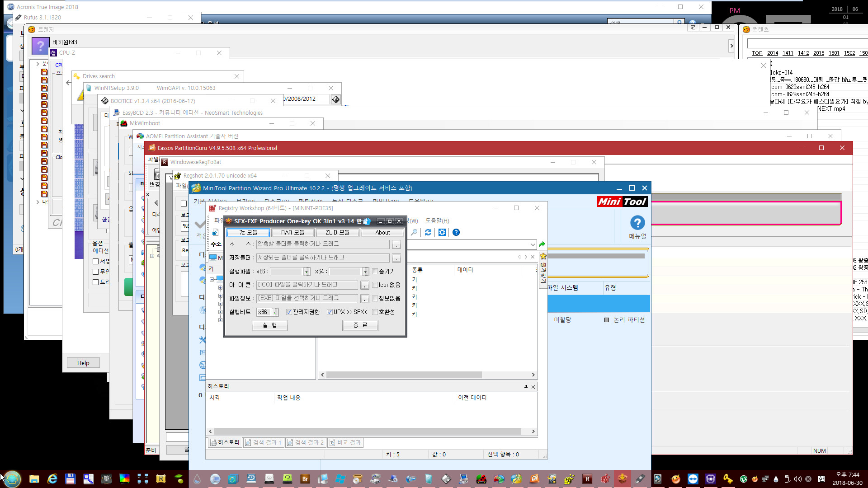Collapse the root node in the registry tree
Image resolution: width=868 pixels, height=488 pixels.
pyautogui.click(x=212, y=279)
